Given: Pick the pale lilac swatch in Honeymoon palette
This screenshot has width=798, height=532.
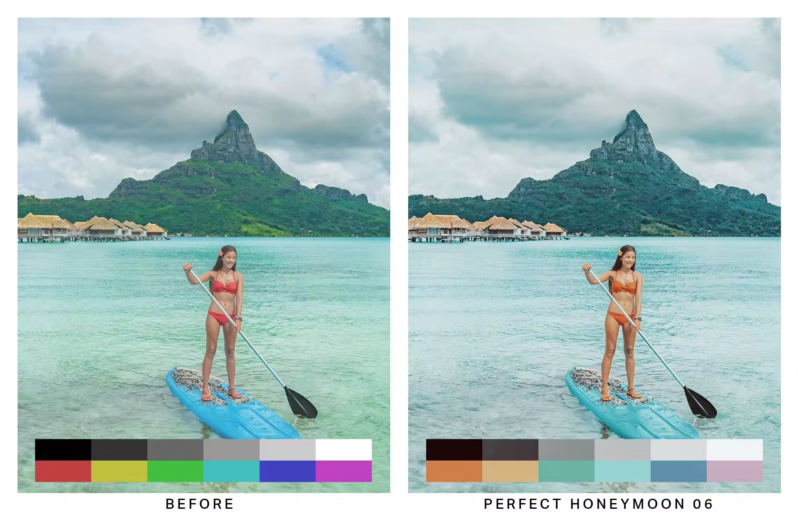Looking at the screenshot, I should coord(735,471).
